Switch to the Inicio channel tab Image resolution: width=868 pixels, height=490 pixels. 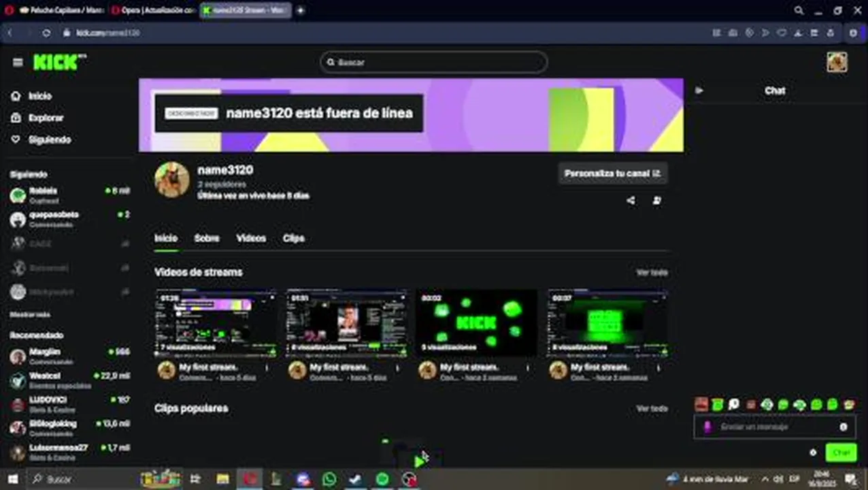[x=166, y=238]
